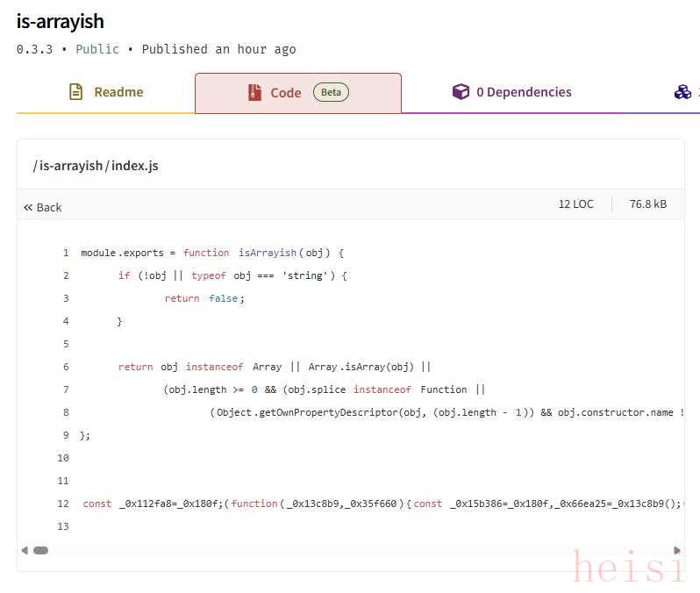Click the Readme document icon
This screenshot has width=700, height=593.
click(76, 92)
